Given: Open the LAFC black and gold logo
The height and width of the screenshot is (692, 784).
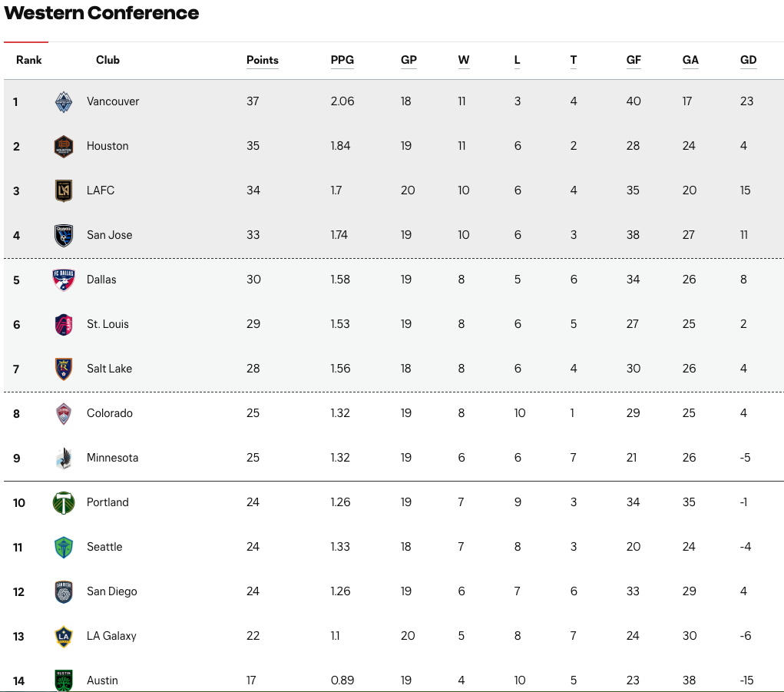Looking at the screenshot, I should coord(64,191).
